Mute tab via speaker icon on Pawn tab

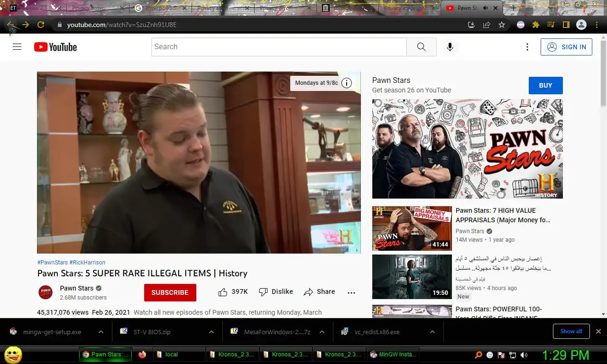486,8
